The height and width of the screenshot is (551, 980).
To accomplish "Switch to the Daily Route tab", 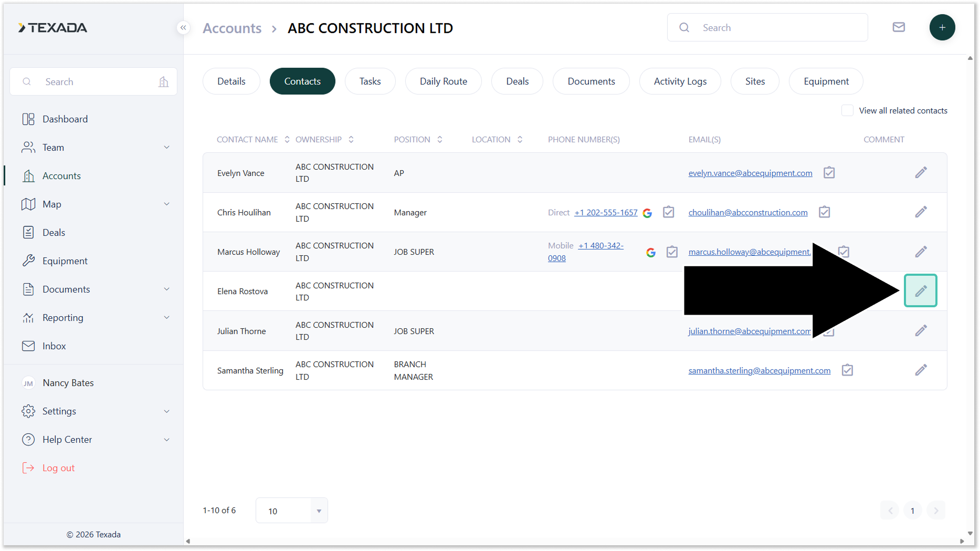I will [444, 81].
